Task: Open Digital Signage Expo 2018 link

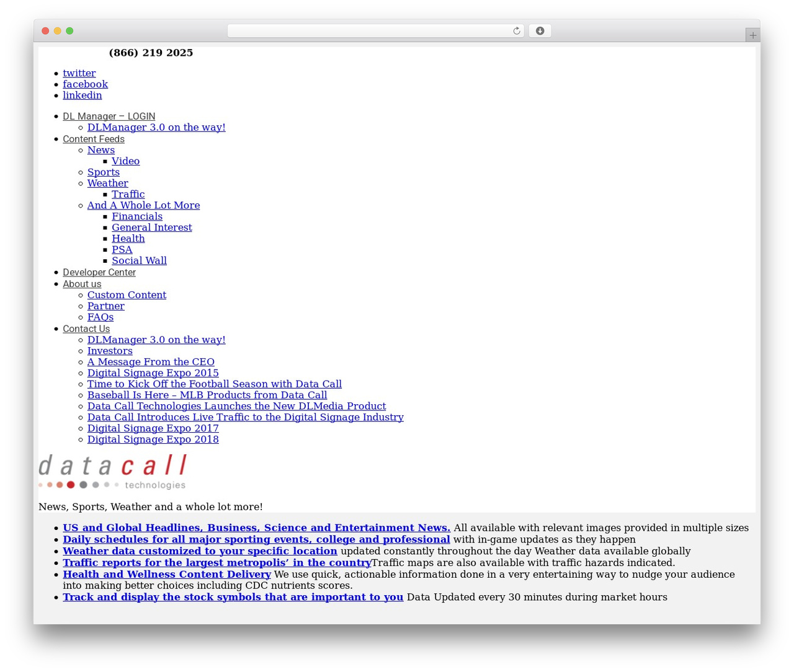Action: coord(153,440)
